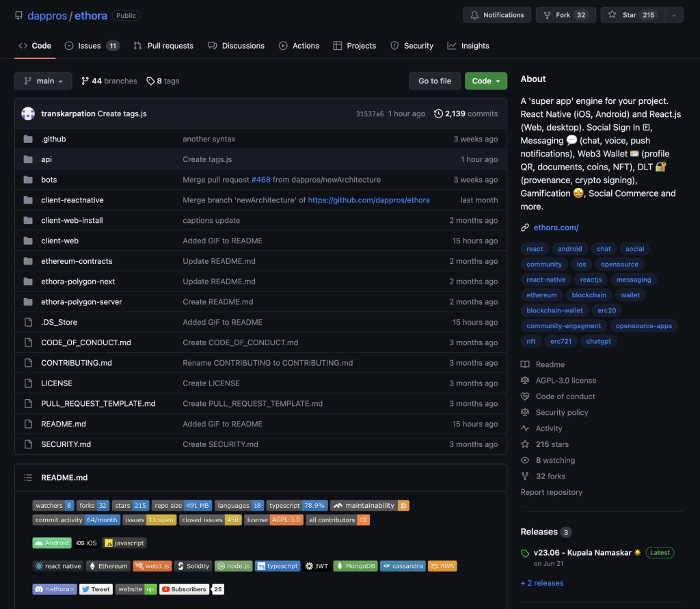The image size is (700, 609).
Task: Open the ethereum-contracts folder
Action: point(77,261)
